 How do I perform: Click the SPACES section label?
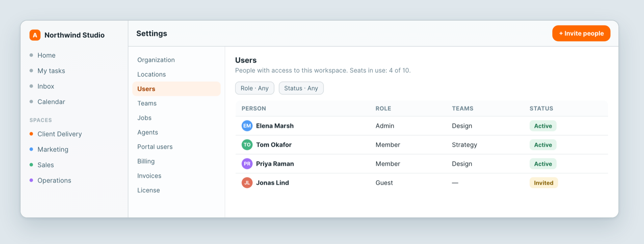point(41,120)
